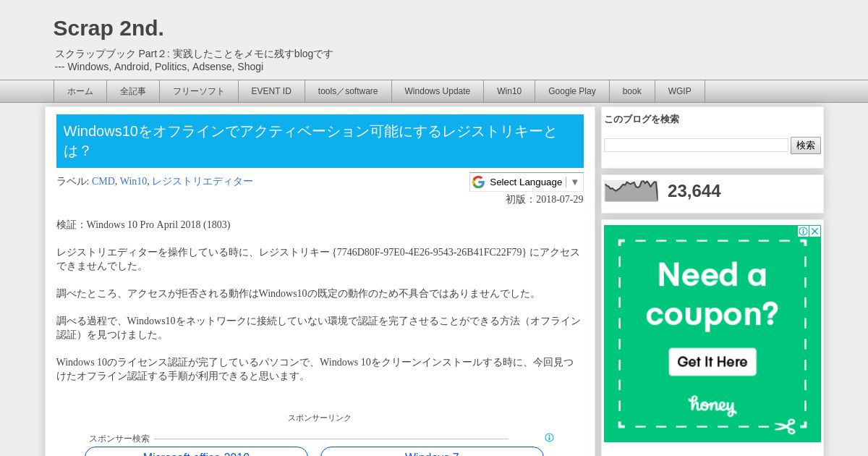The image size is (868, 456).
Task: Click the 23,644 page view counter
Action: pos(694,191)
